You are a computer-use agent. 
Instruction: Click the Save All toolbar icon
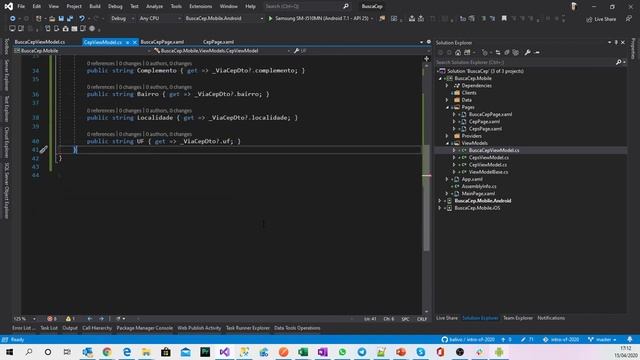point(70,18)
